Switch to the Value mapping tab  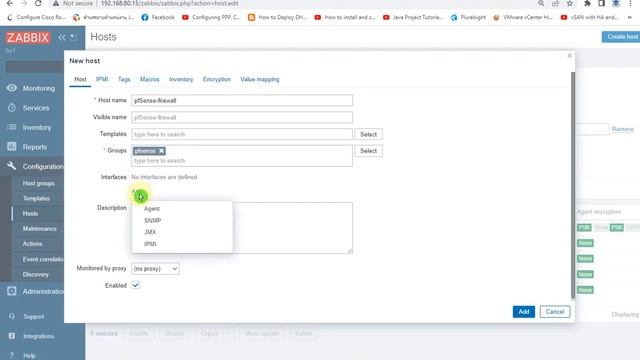pos(260,79)
